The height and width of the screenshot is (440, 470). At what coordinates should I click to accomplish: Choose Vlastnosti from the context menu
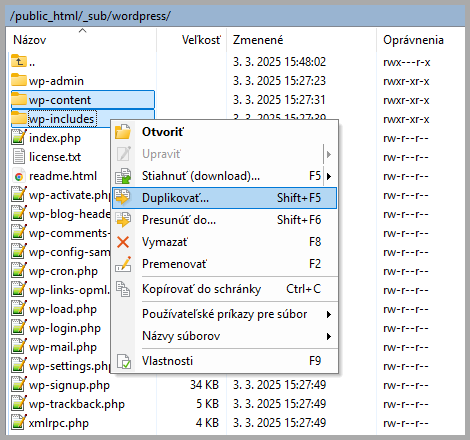coord(225,361)
